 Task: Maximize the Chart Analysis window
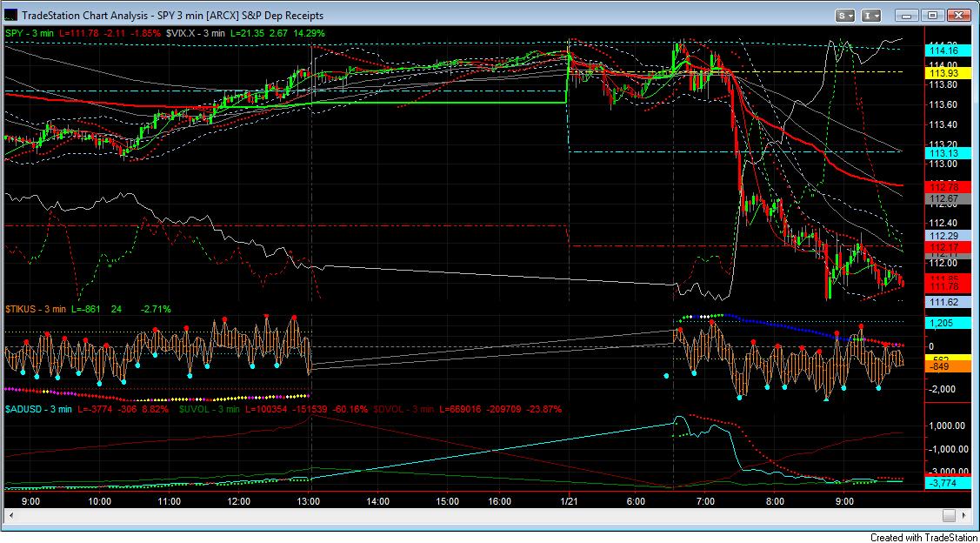[x=932, y=15]
